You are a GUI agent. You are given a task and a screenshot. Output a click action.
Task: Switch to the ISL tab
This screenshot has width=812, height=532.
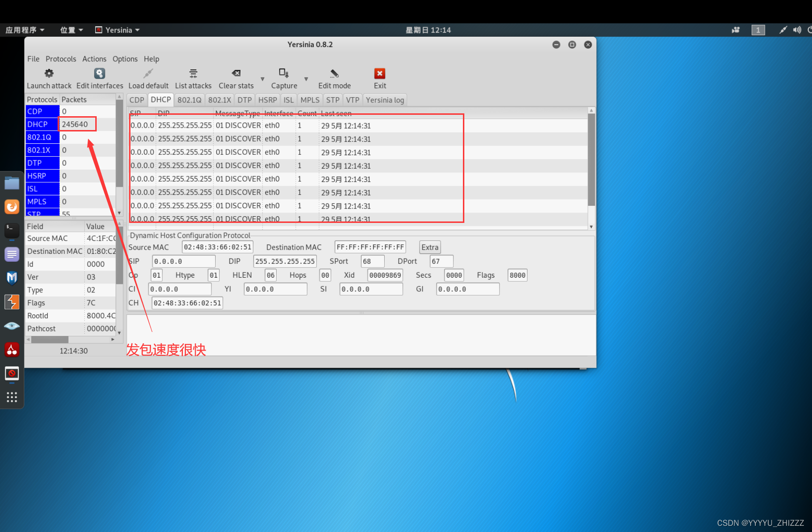coord(289,100)
